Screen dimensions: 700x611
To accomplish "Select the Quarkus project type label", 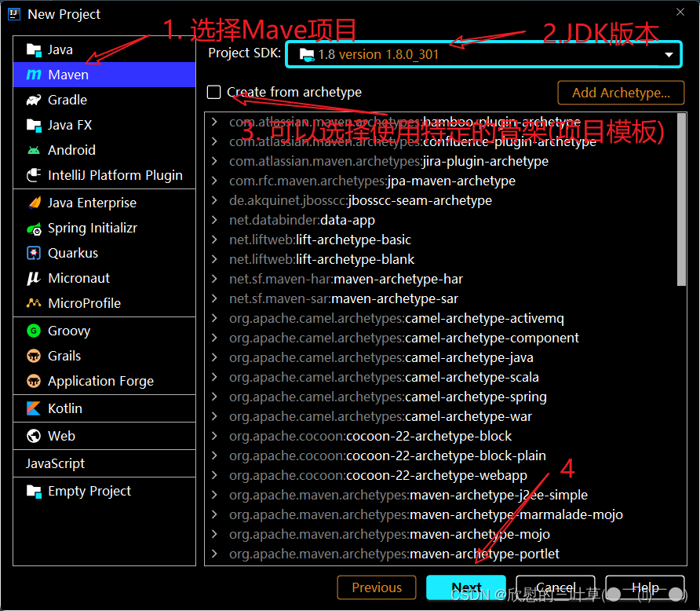I will [73, 253].
